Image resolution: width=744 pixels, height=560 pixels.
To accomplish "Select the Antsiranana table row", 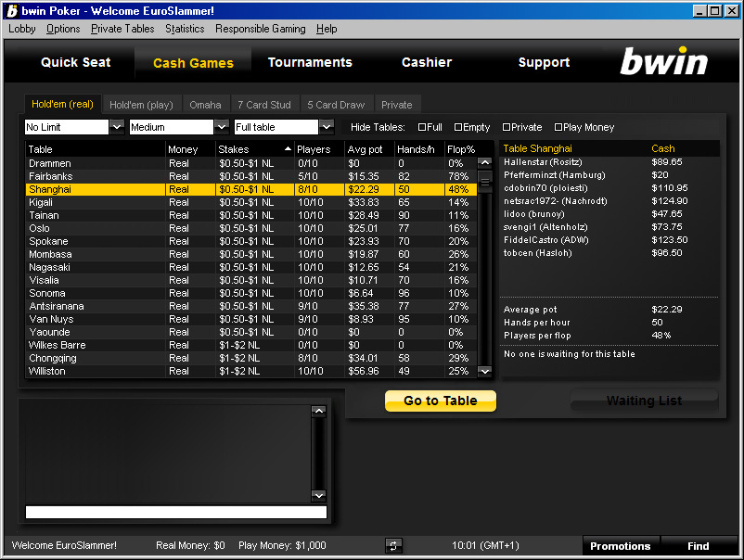I will [x=251, y=306].
